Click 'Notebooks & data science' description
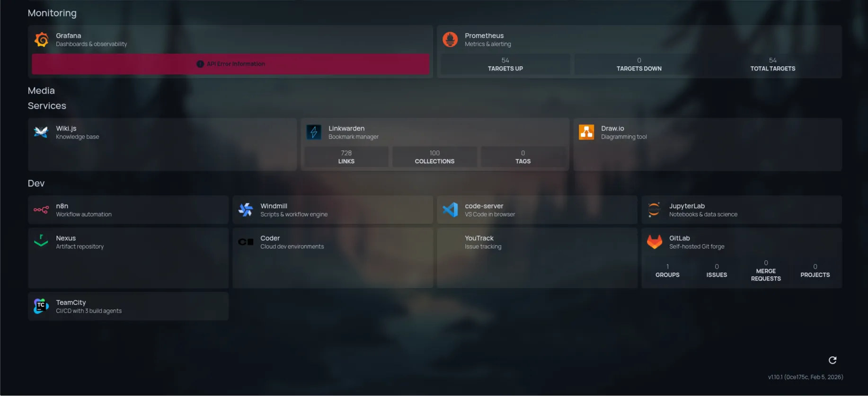The height and width of the screenshot is (396, 868). [703, 214]
